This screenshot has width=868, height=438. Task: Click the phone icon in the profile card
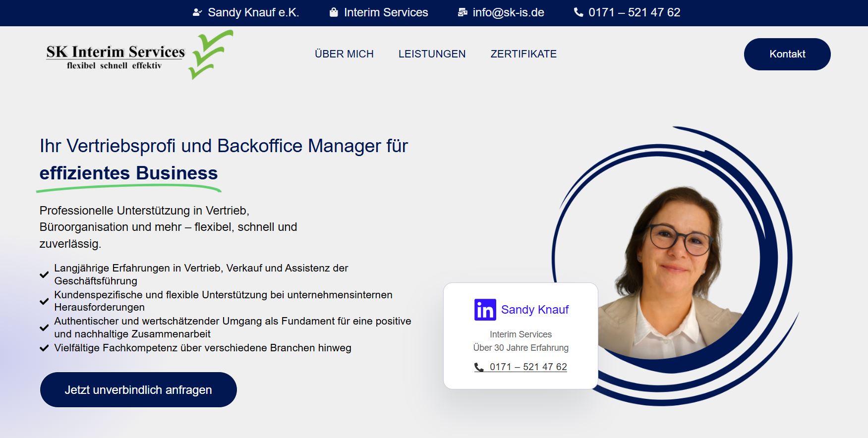tap(479, 367)
